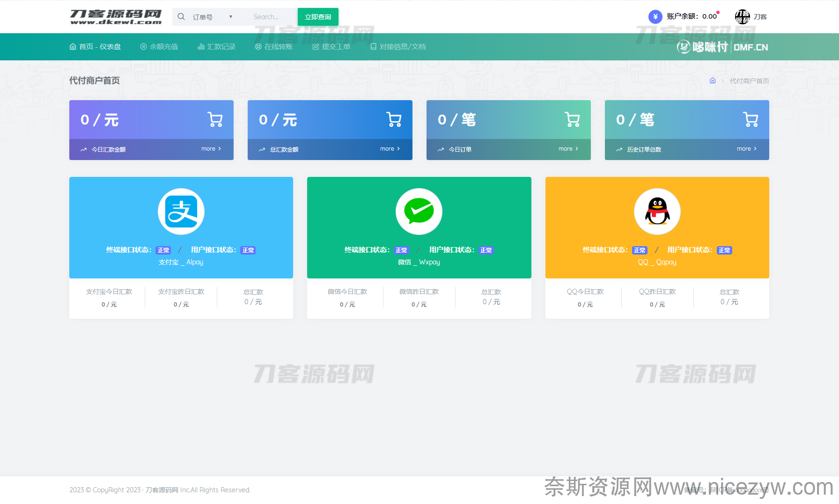Open the 提交工单 menu item
Image resolution: width=839 pixels, height=504 pixels.
[x=331, y=47]
